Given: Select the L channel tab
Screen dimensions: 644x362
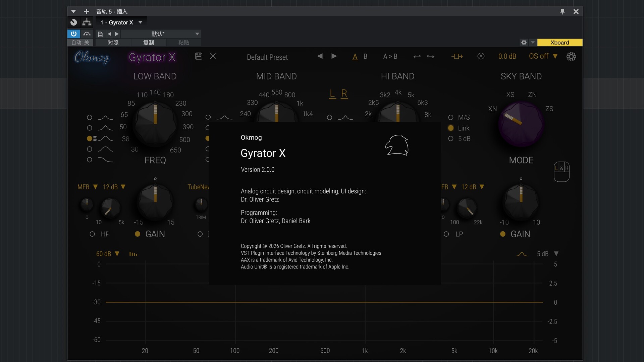Looking at the screenshot, I should click(332, 94).
